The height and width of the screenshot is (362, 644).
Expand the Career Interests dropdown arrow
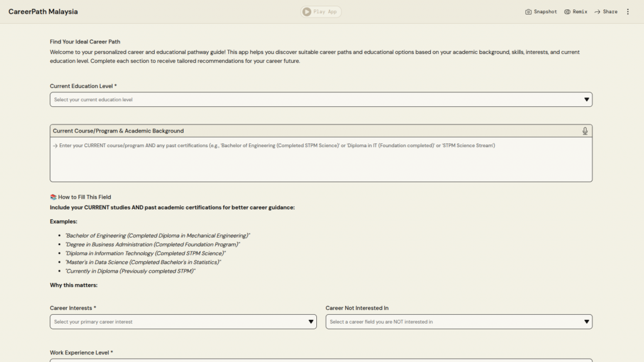pyautogui.click(x=311, y=322)
